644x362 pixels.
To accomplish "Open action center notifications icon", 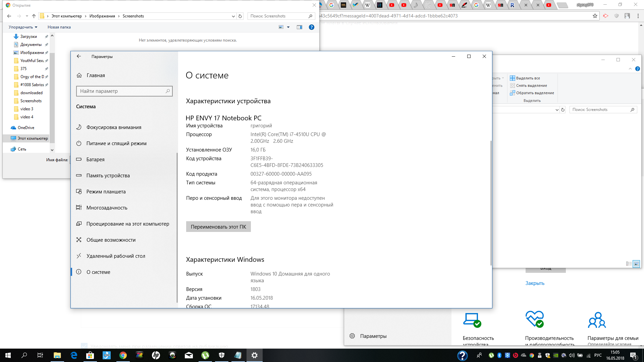I will 634,355.
